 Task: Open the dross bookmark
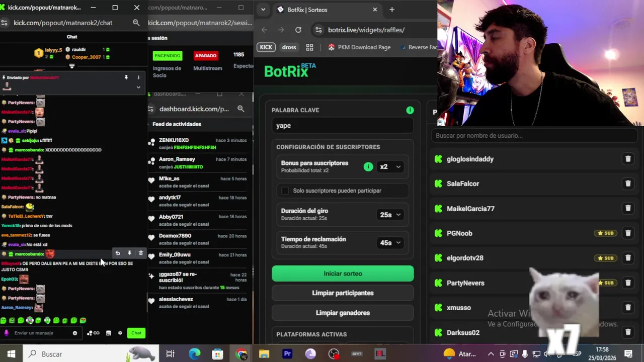pos(289,47)
